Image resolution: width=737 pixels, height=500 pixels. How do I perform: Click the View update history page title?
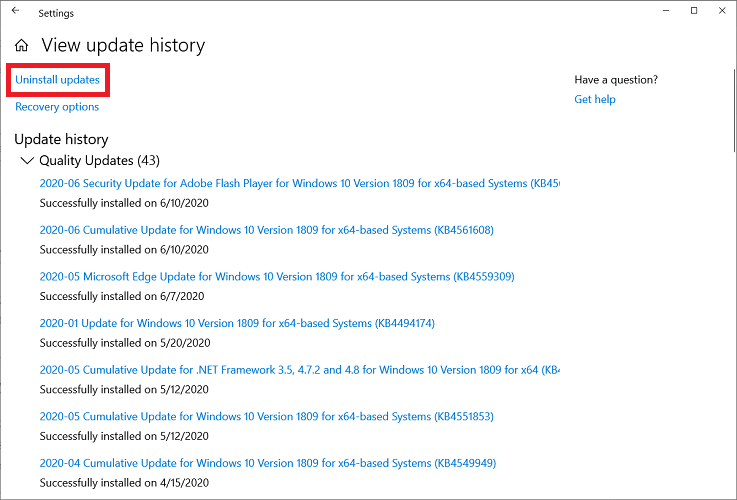123,46
